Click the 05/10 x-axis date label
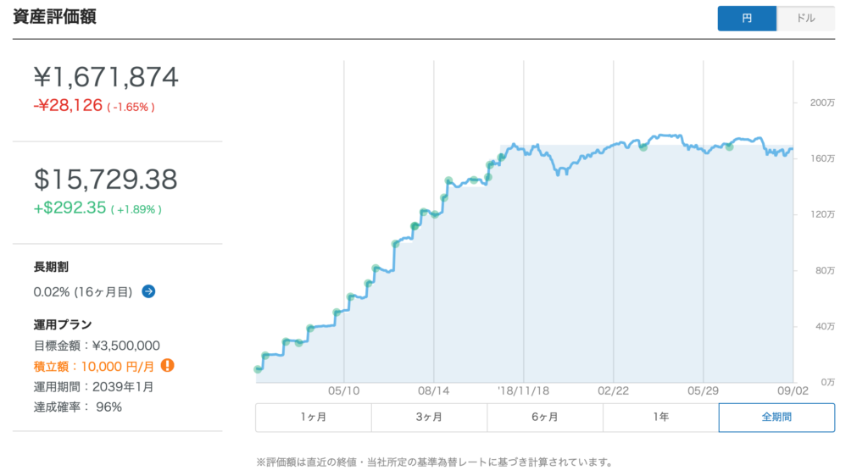Viewport: 868px width, 476px height. click(344, 390)
